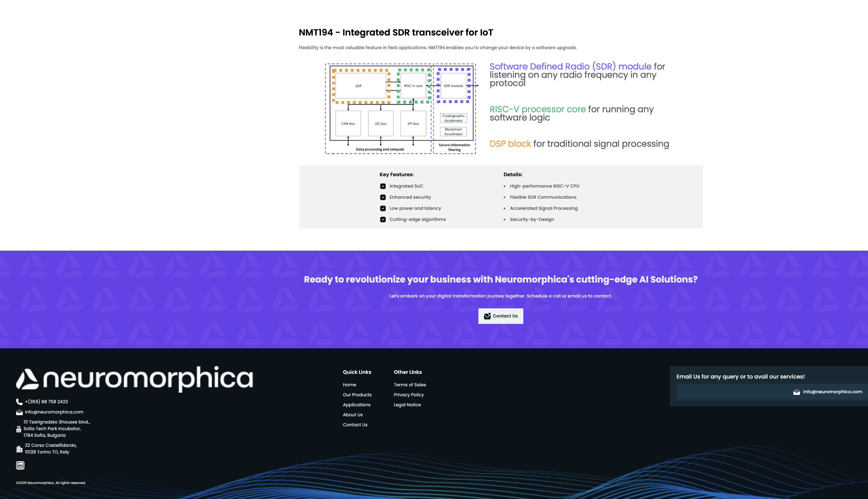Open Contact Us in Quick Links

pos(355,424)
